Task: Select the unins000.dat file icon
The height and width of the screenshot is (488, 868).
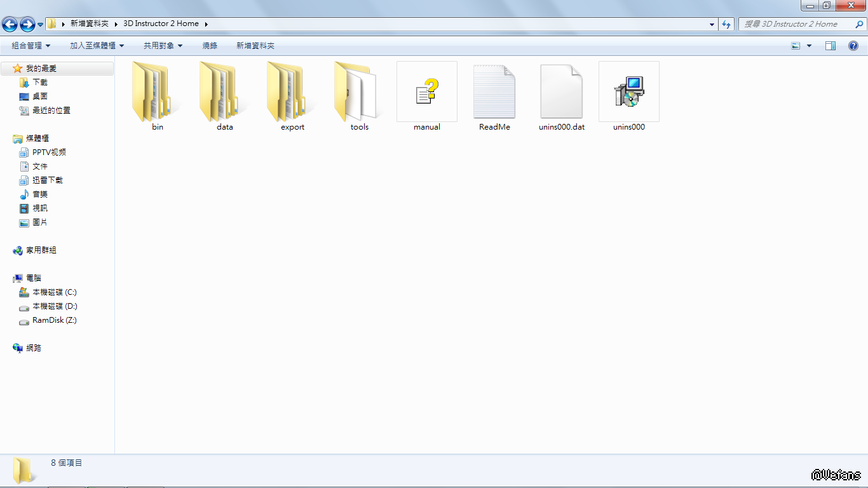Action: (562, 91)
